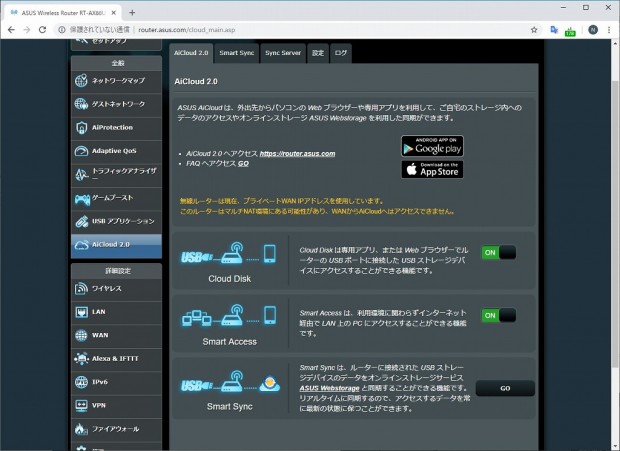Click the Smart Sync GO button
Image resolution: width=620 pixels, height=451 pixels.
click(x=505, y=388)
